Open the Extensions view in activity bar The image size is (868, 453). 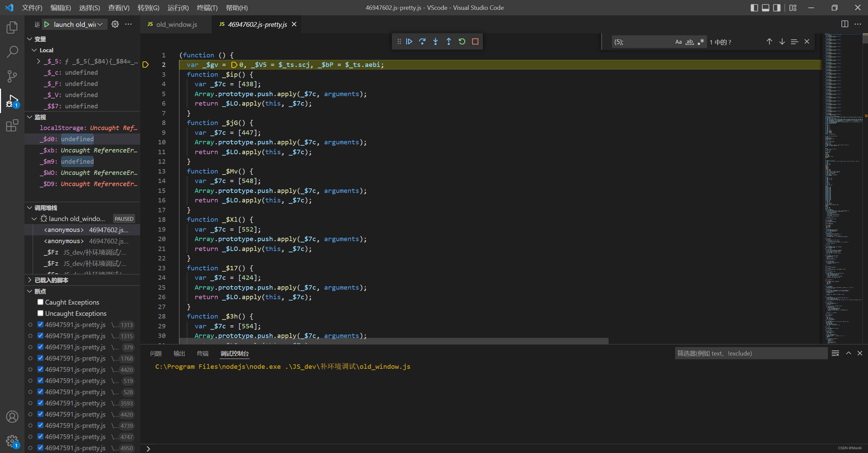click(12, 126)
